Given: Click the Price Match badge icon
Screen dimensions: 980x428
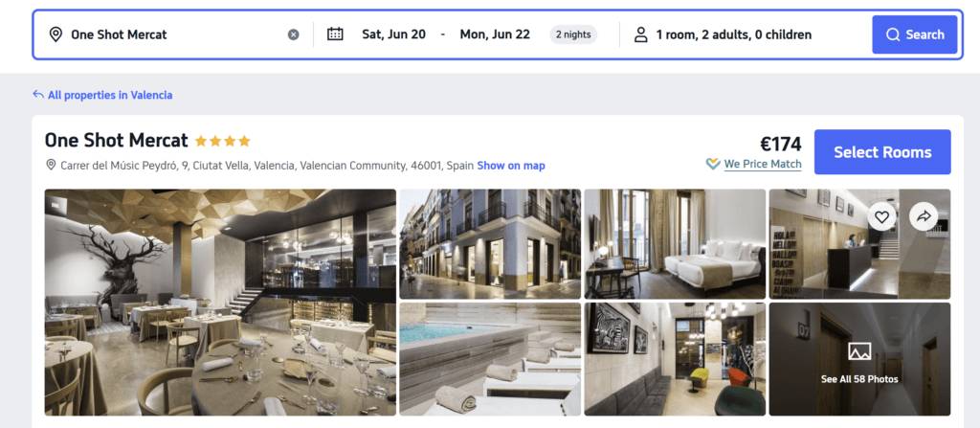Looking at the screenshot, I should point(713,165).
